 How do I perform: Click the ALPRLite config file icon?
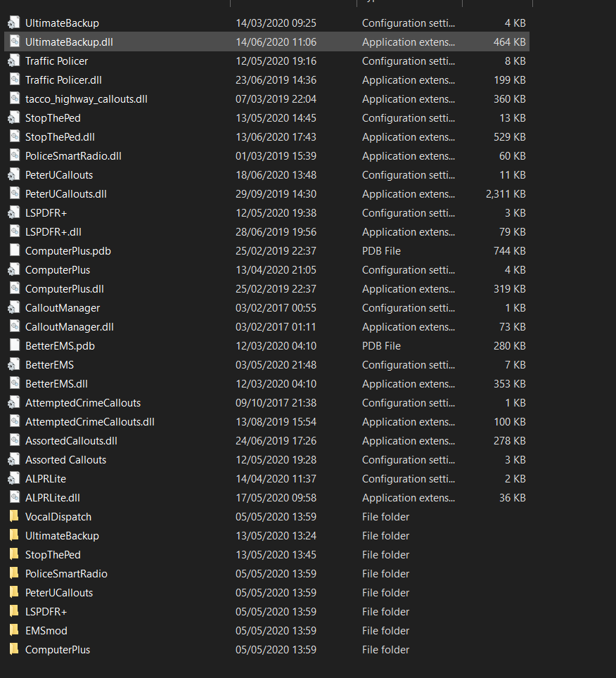coord(14,479)
